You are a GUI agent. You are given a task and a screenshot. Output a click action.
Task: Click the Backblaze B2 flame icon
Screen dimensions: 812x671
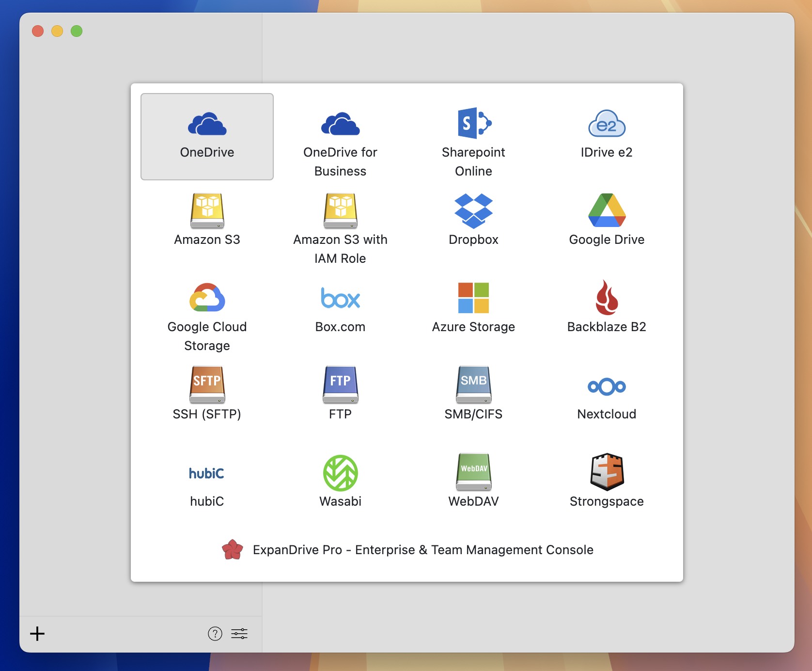[x=607, y=297]
